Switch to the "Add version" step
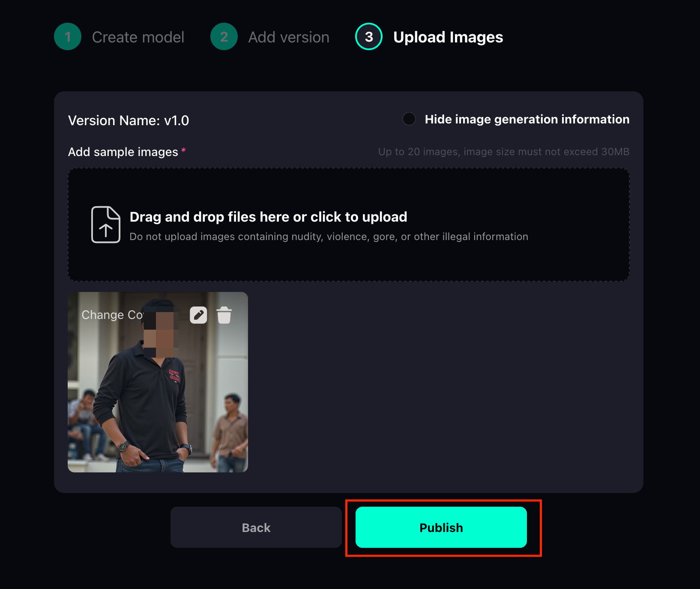The width and height of the screenshot is (700, 589). (x=287, y=37)
